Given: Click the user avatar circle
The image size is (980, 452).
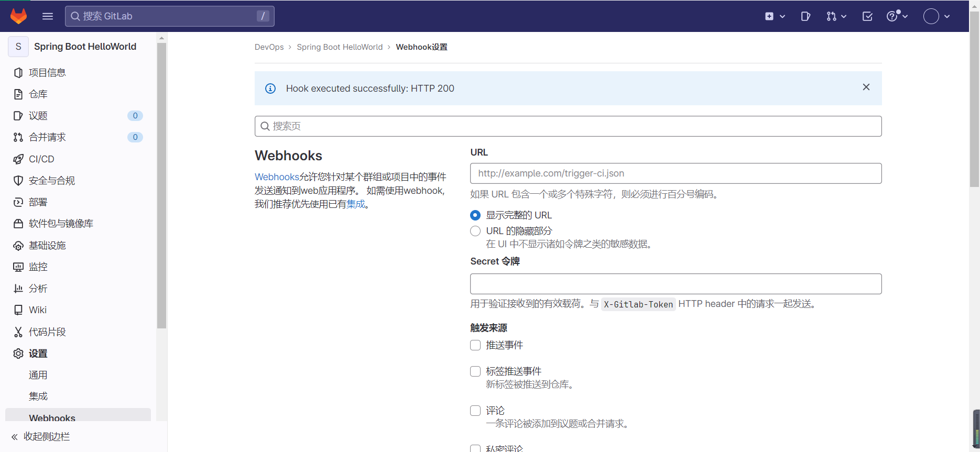Looking at the screenshot, I should tap(931, 16).
